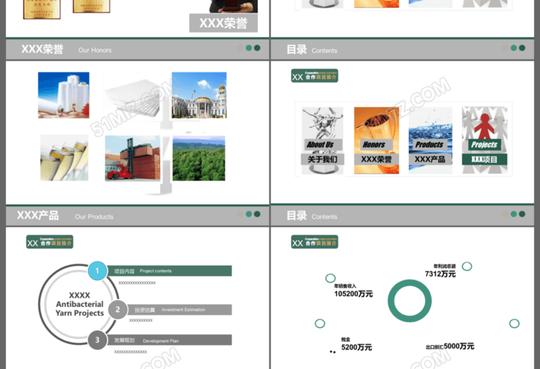This screenshot has height=369, width=540.
Task: Click the XXXX Antibacterial Yarn Projects circle text
Action: (x=80, y=304)
